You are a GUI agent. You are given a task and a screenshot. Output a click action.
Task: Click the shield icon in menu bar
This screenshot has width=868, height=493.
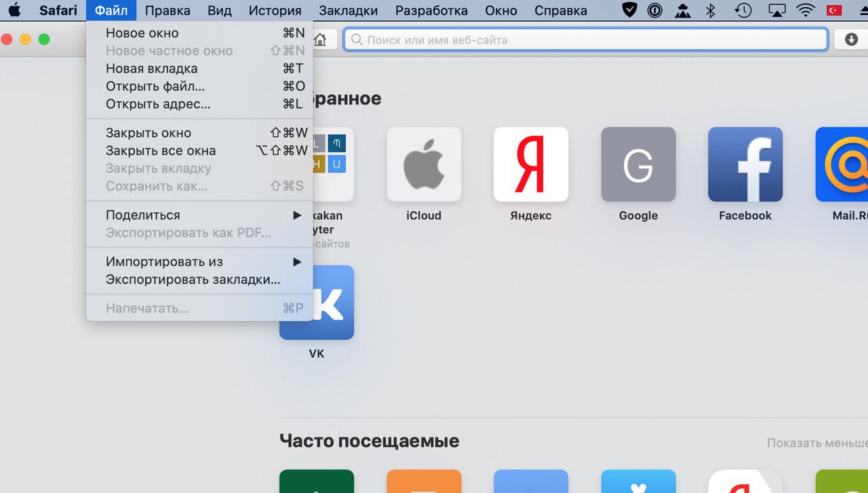[x=629, y=10]
